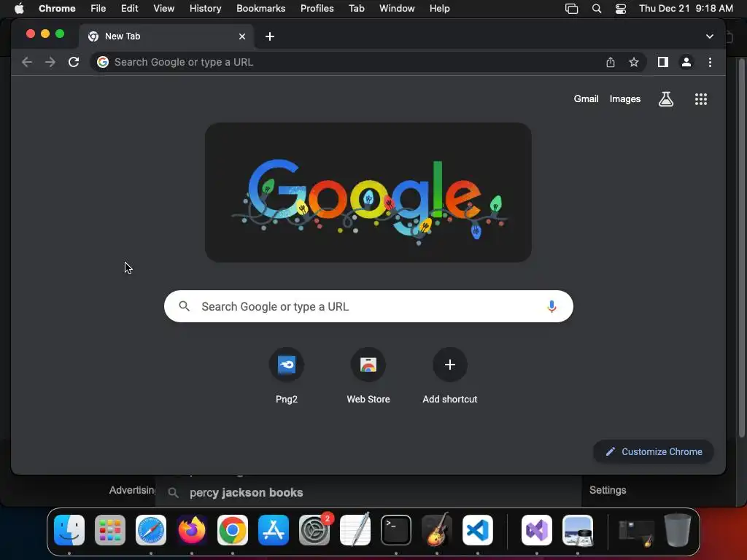Screen dimensions: 747x560
Task: Open Terminal from the dock
Action: [396, 530]
